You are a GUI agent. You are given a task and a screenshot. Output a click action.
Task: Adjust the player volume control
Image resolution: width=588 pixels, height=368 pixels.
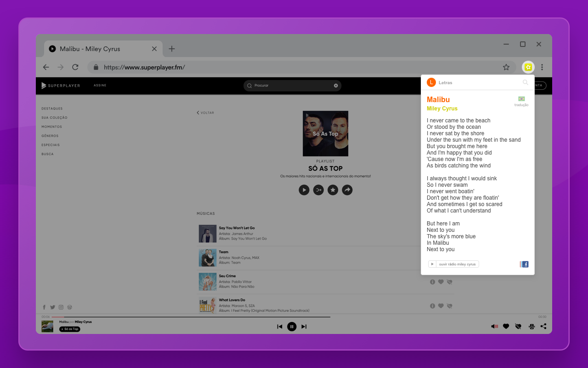coord(495,327)
